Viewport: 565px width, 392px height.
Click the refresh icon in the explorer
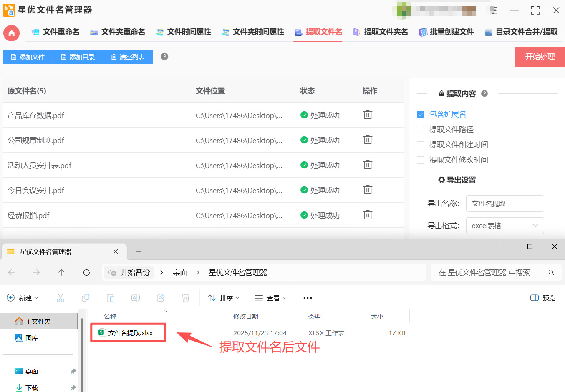point(86,272)
